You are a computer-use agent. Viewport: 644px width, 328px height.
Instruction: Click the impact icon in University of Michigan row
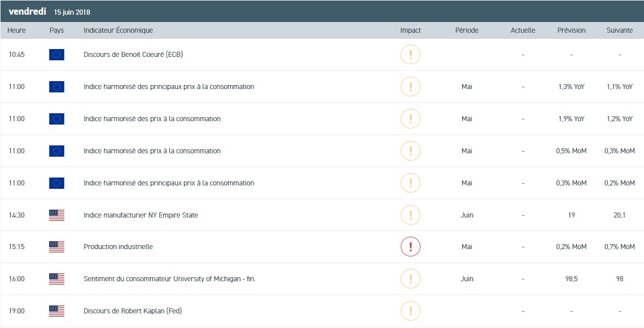[410, 279]
